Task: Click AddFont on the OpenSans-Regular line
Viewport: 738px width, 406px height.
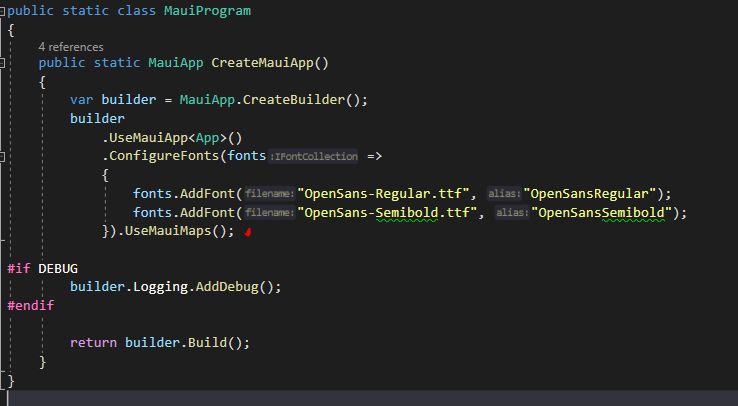Action: tap(207, 193)
